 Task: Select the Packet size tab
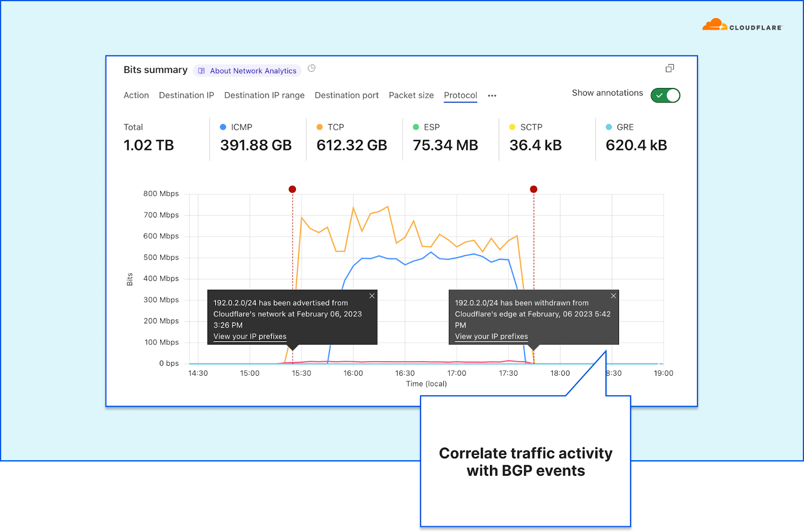pos(411,95)
